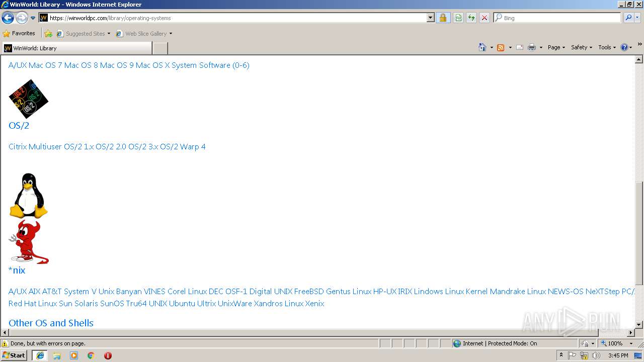Launch Google Chrome taskbar icon
The image size is (644, 362).
tap(91, 355)
